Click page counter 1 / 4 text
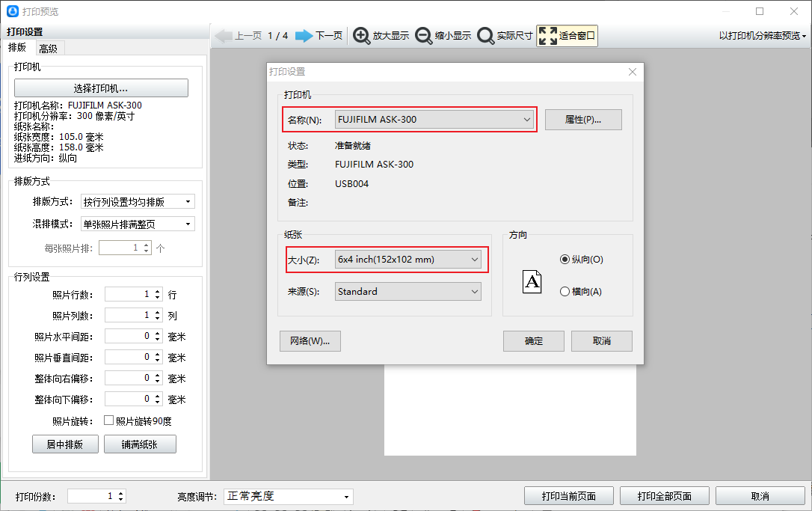The height and width of the screenshot is (511, 812). pos(278,36)
